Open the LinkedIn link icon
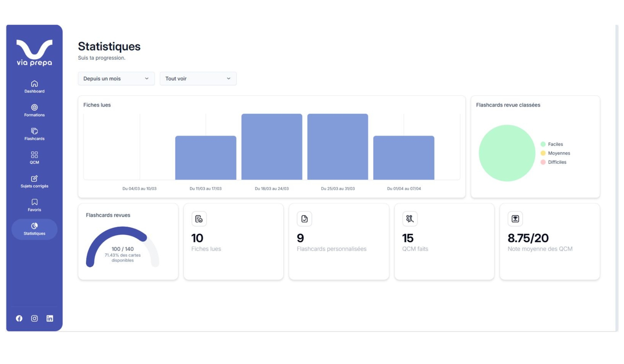The height and width of the screenshot is (364, 624). point(50,318)
